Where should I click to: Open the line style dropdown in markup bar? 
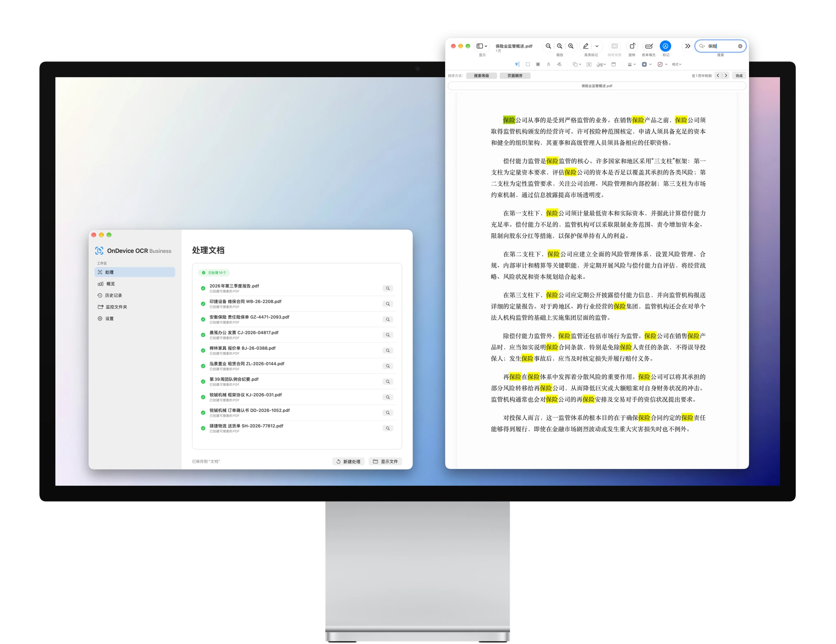click(x=631, y=64)
